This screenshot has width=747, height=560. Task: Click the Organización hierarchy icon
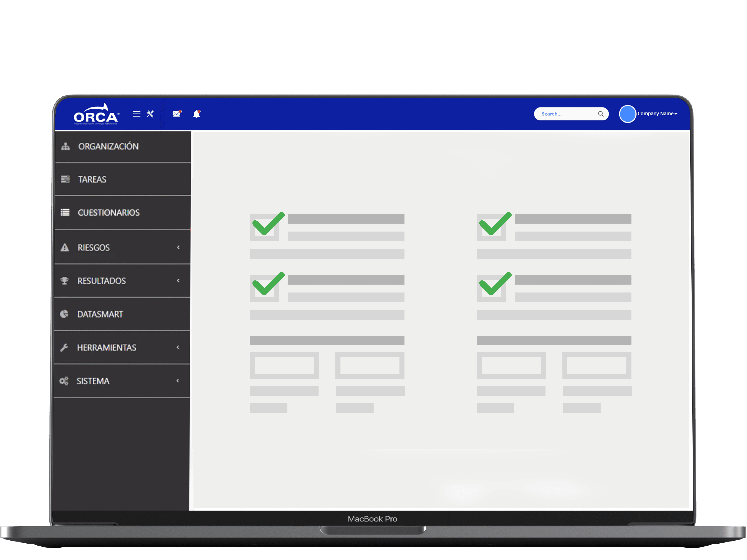[x=66, y=146]
